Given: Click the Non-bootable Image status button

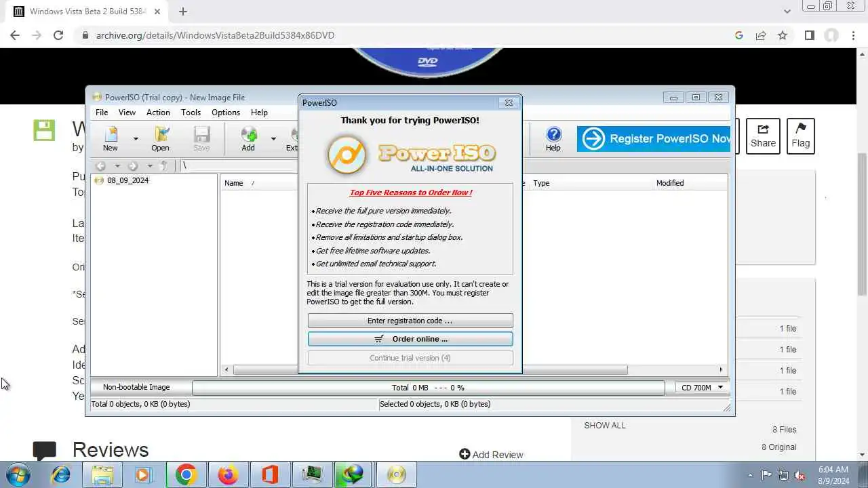Looking at the screenshot, I should 136,387.
